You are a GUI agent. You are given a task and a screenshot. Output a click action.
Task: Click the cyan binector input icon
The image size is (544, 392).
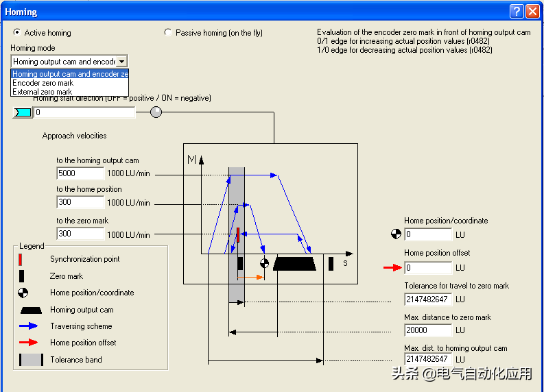coord(22,112)
